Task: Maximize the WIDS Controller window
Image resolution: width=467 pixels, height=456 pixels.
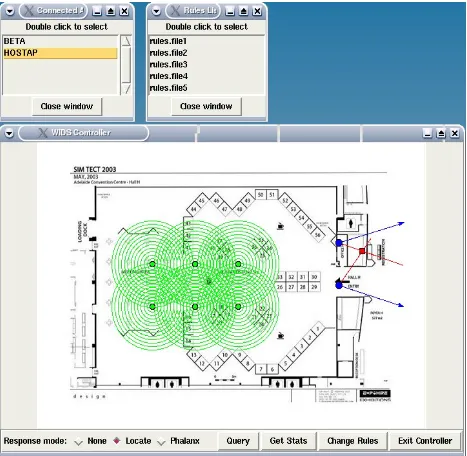Action: 441,133
